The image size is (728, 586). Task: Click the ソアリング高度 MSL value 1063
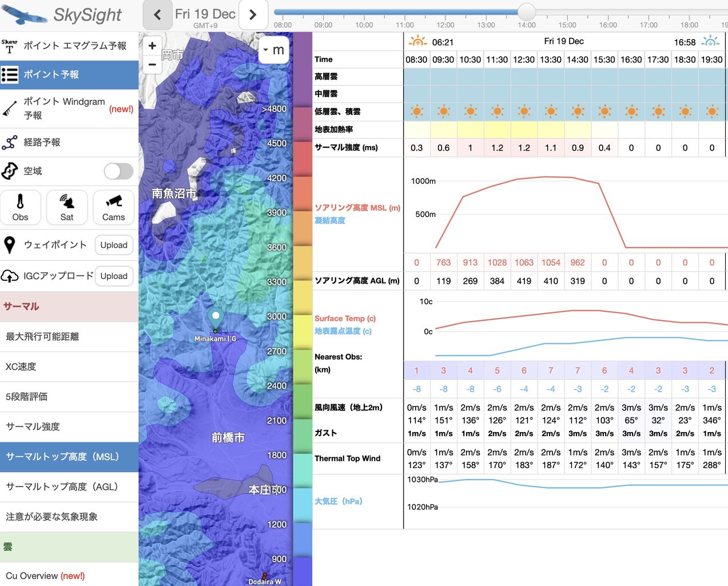(524, 263)
